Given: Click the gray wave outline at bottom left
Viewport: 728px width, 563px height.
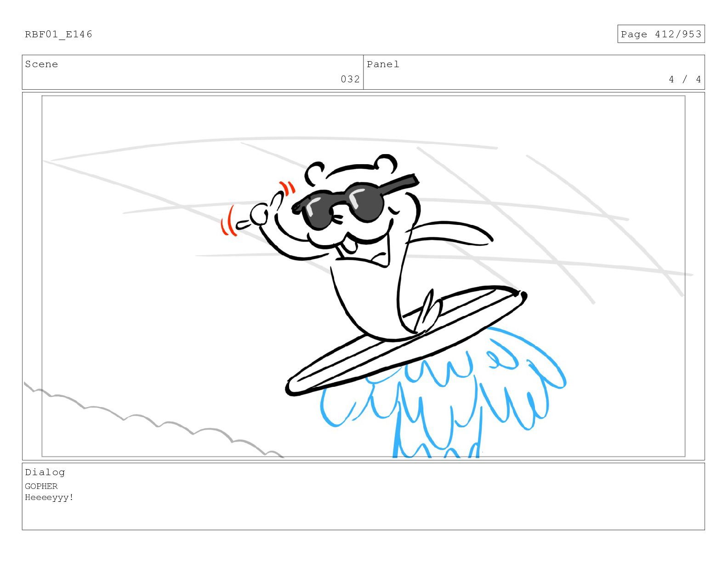Looking at the screenshot, I should coord(152,419).
